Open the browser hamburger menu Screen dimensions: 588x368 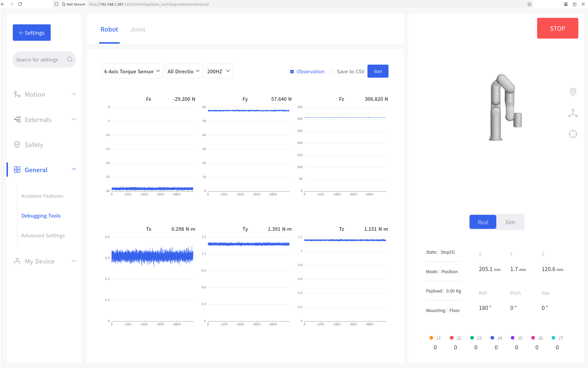(x=583, y=4)
